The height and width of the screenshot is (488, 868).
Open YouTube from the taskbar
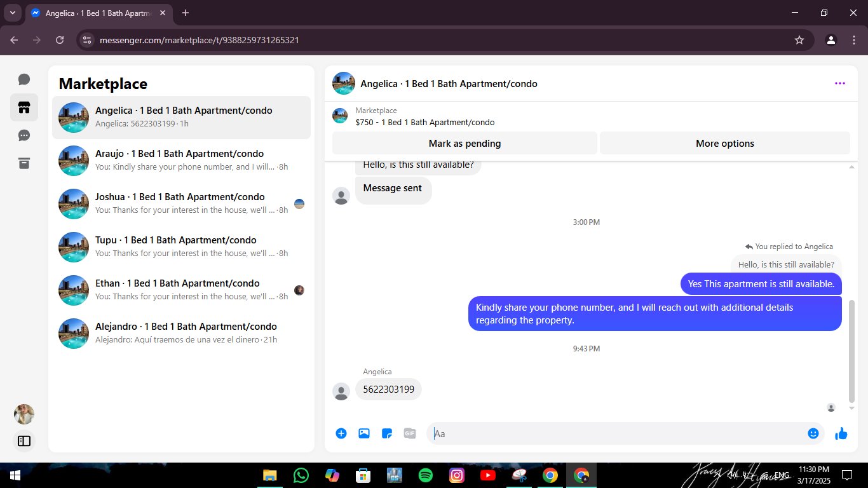(x=488, y=475)
